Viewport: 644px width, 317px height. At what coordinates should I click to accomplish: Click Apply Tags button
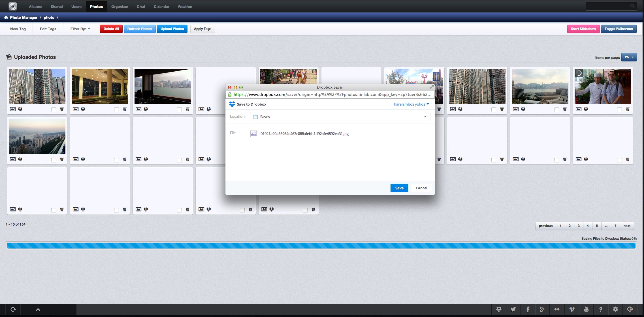pyautogui.click(x=202, y=29)
